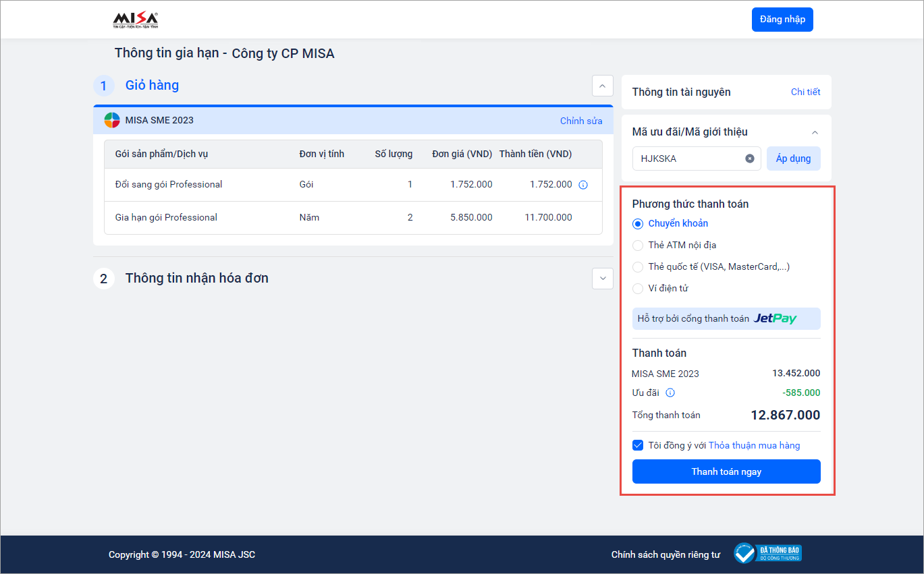Click the JetPay payment gateway logo
The image size is (924, 574).
pyautogui.click(x=775, y=318)
